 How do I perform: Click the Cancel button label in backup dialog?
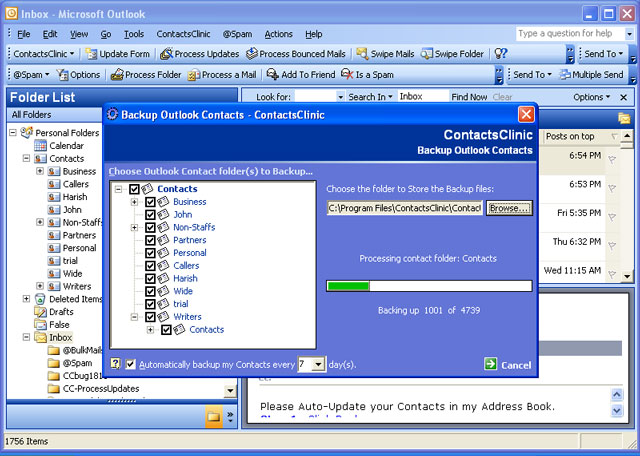pyautogui.click(x=516, y=365)
